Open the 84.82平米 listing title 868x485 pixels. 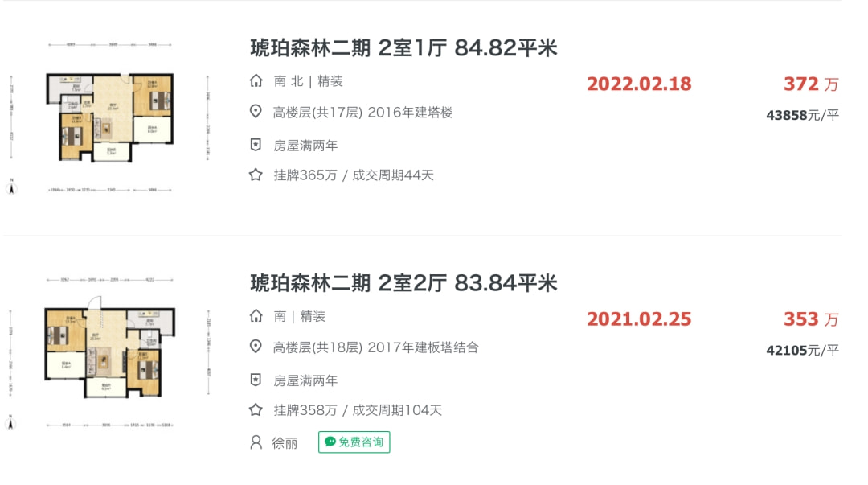[x=403, y=47]
